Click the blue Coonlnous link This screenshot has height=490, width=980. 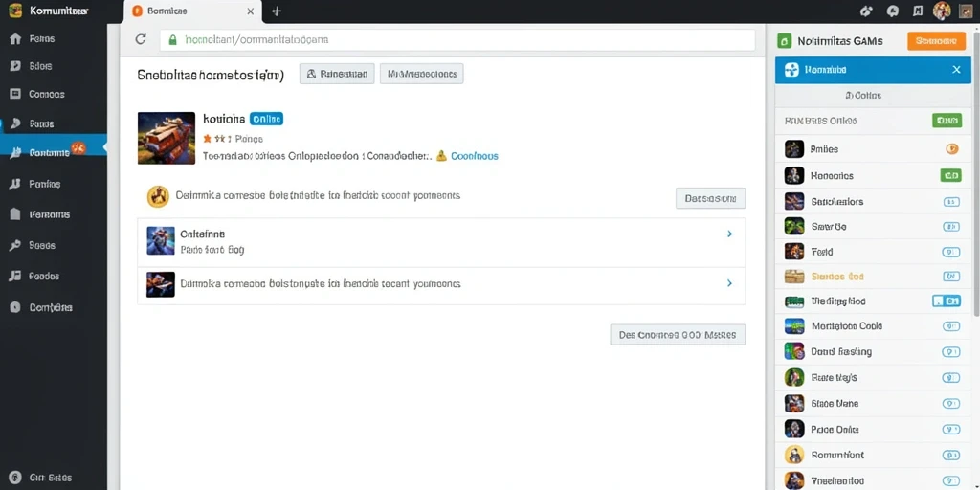[475, 156]
